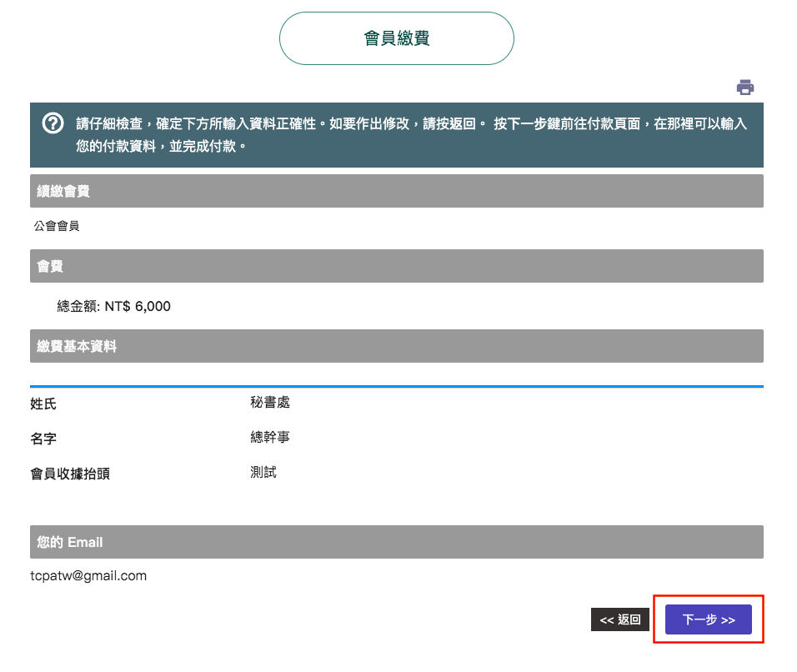Click the 姓氏 label
This screenshot has width=797, height=672.
point(43,404)
